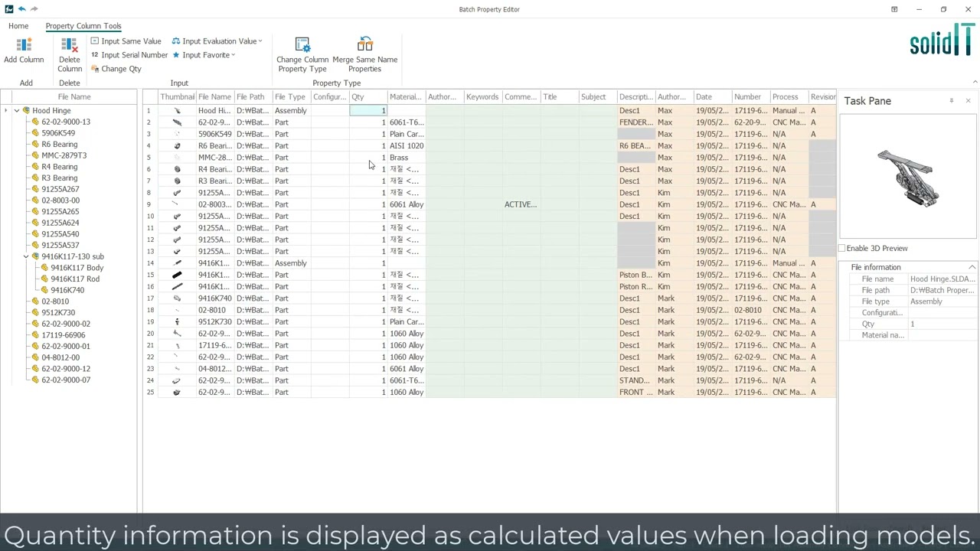The height and width of the screenshot is (551, 980).
Task: Click the 3D model preview thumbnail
Action: [x=909, y=178]
